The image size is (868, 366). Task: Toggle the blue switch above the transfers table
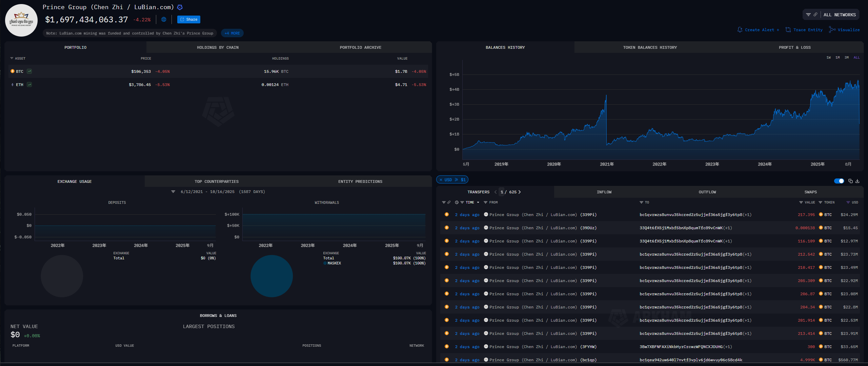[839, 181]
